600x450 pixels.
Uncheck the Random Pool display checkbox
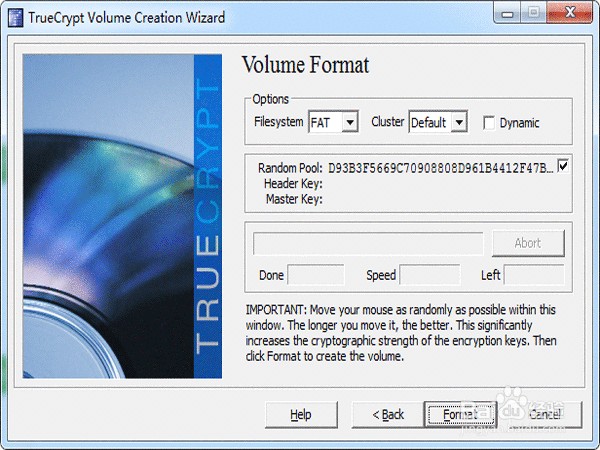562,166
